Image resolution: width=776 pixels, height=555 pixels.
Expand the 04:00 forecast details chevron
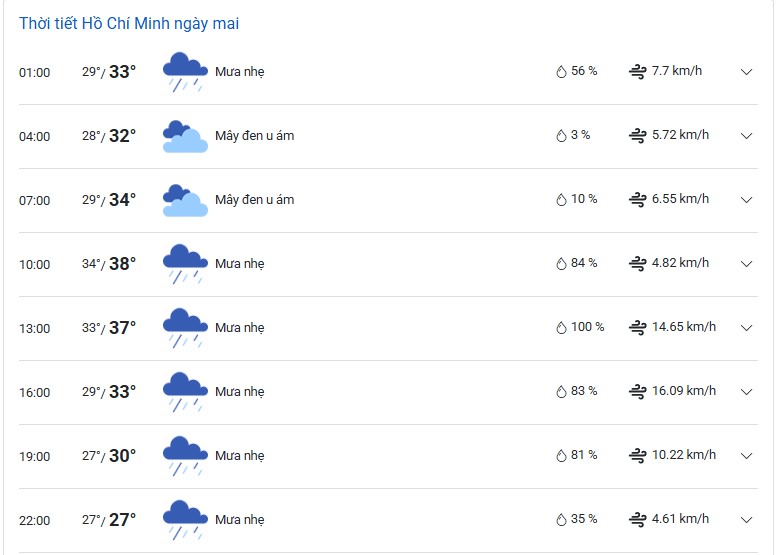click(x=746, y=136)
